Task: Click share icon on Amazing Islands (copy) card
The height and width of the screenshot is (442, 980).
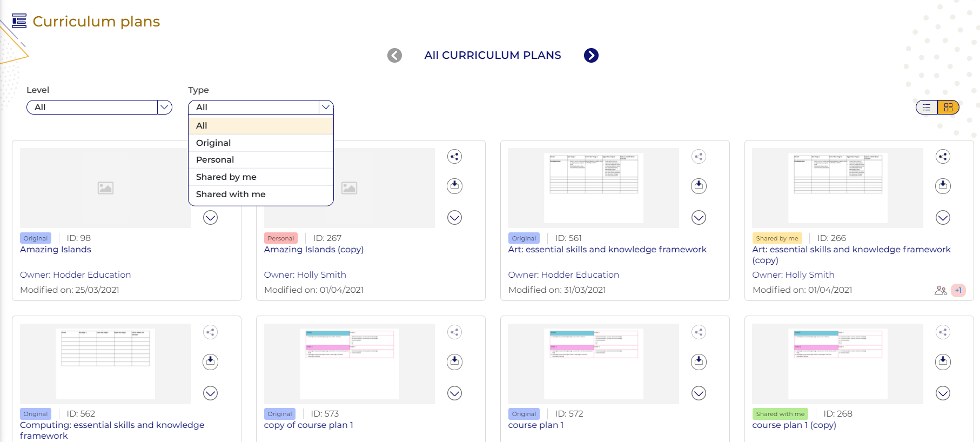Action: pyautogui.click(x=454, y=157)
